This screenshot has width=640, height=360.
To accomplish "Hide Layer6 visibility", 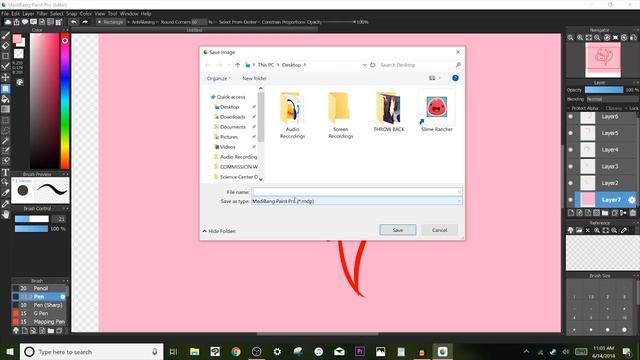I will [x=571, y=117].
